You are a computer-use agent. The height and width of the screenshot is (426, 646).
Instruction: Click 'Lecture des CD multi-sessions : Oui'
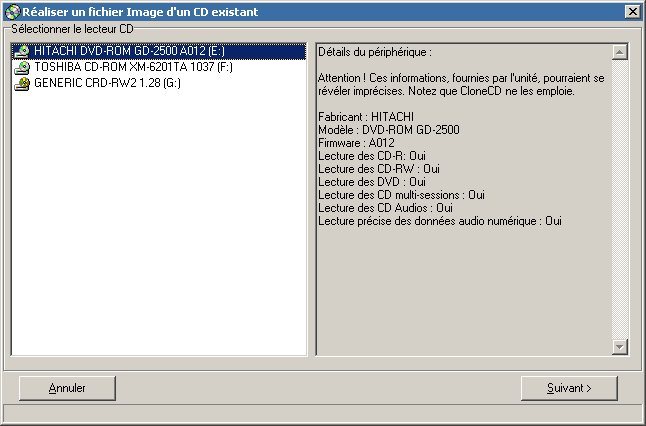[401, 195]
